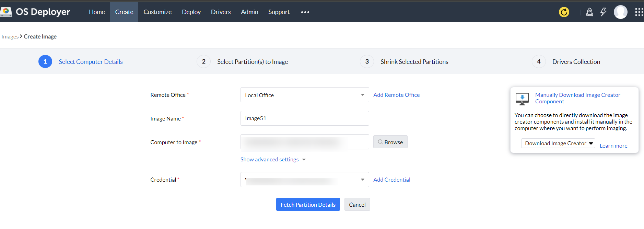Expand Show advanced settings
Screen dimensions: 644x229
[273, 160]
